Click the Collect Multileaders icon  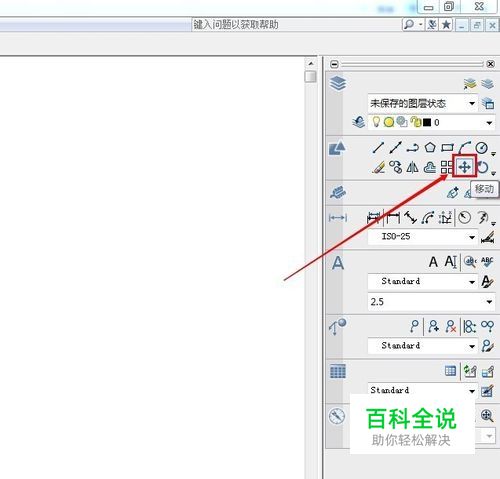click(x=487, y=326)
